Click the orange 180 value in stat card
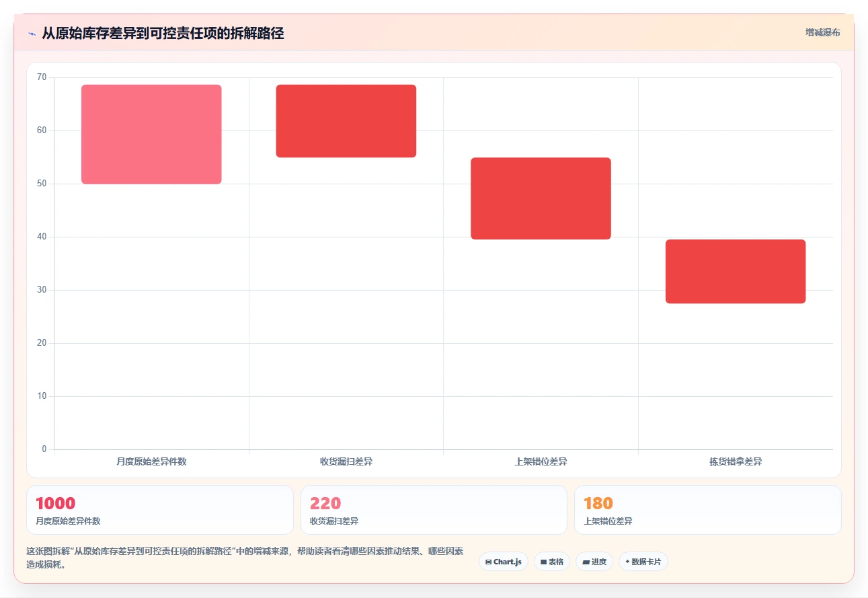The image size is (868, 598). [x=598, y=503]
